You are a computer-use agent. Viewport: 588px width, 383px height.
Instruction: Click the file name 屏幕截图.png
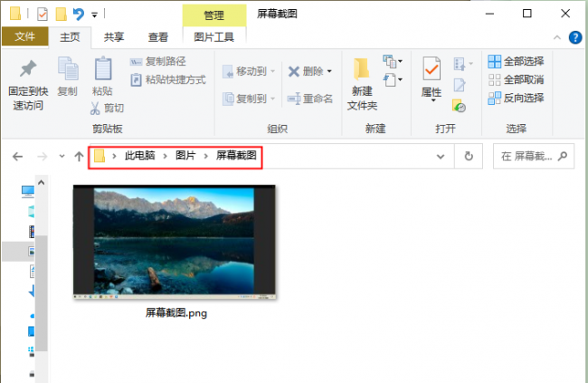(x=176, y=312)
